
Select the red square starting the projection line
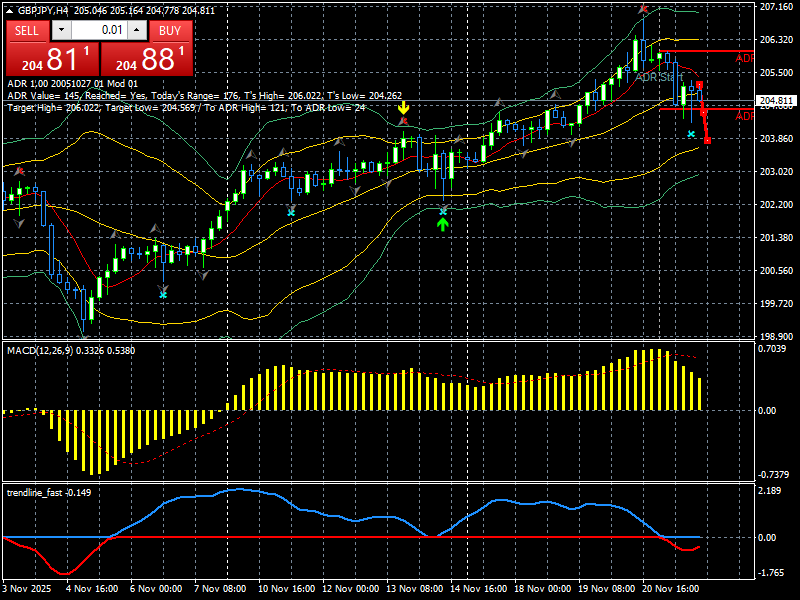click(x=699, y=85)
